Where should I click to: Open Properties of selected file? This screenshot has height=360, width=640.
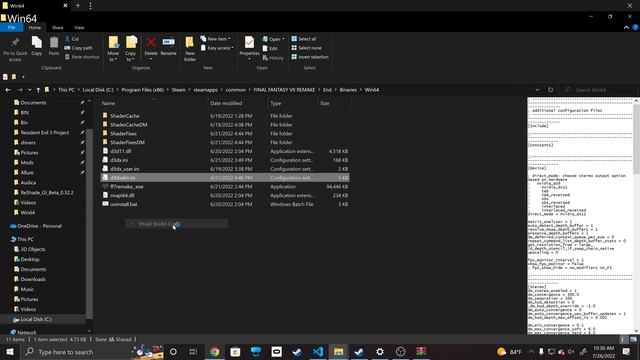(x=249, y=49)
